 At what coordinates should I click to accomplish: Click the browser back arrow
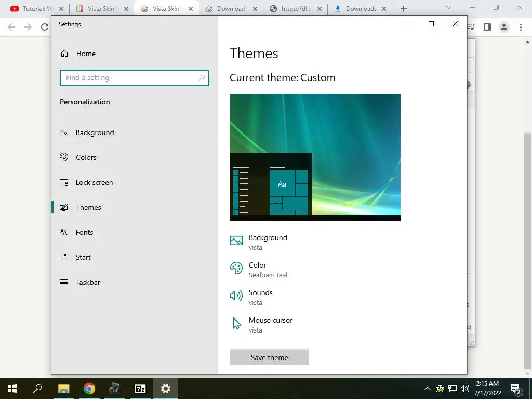(x=11, y=27)
